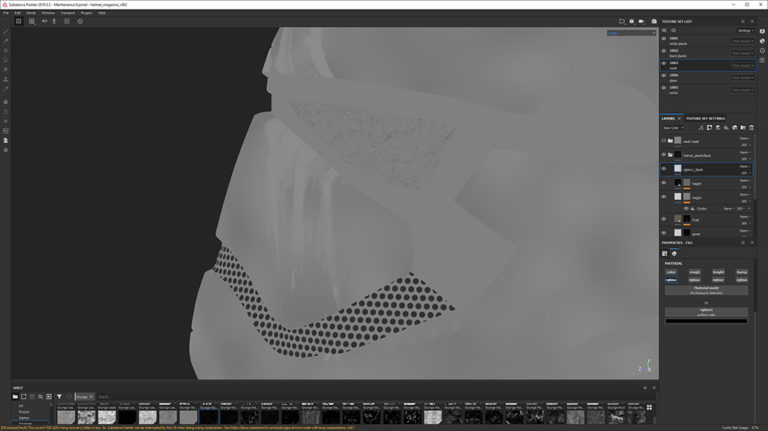Select the Clone tool in left toolbar

[6, 79]
